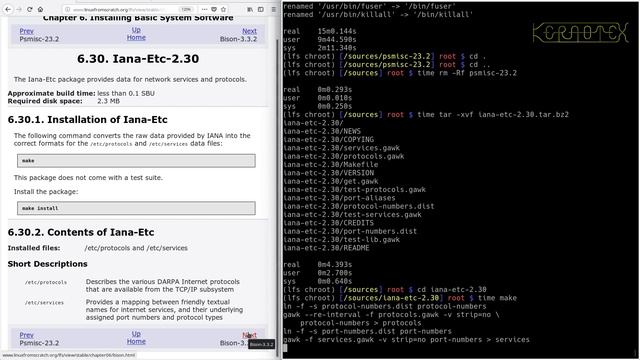Click the 6.30. Iana-Etc-2.30 heading
The width and height of the screenshot is (640, 360).
pyautogui.click(x=138, y=58)
